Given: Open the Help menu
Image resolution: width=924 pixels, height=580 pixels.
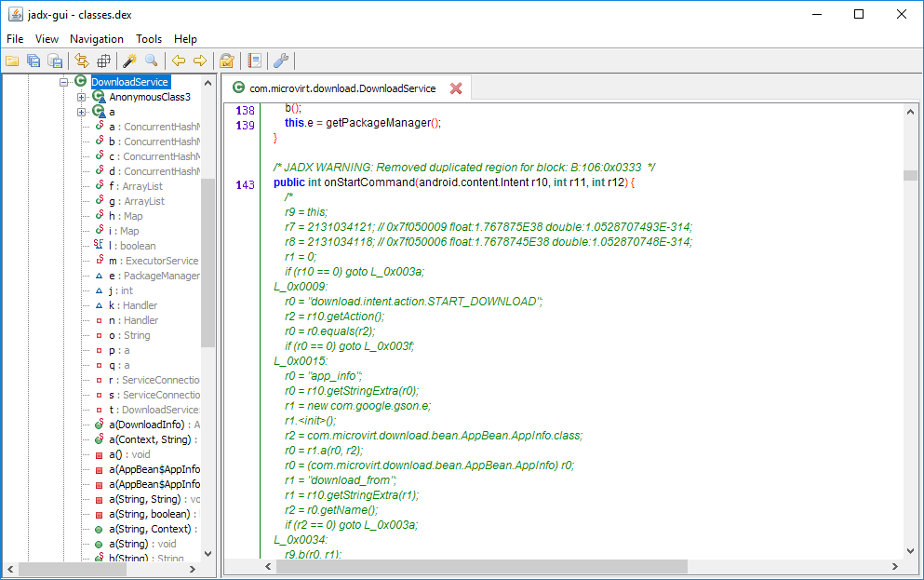Looking at the screenshot, I should click(185, 39).
